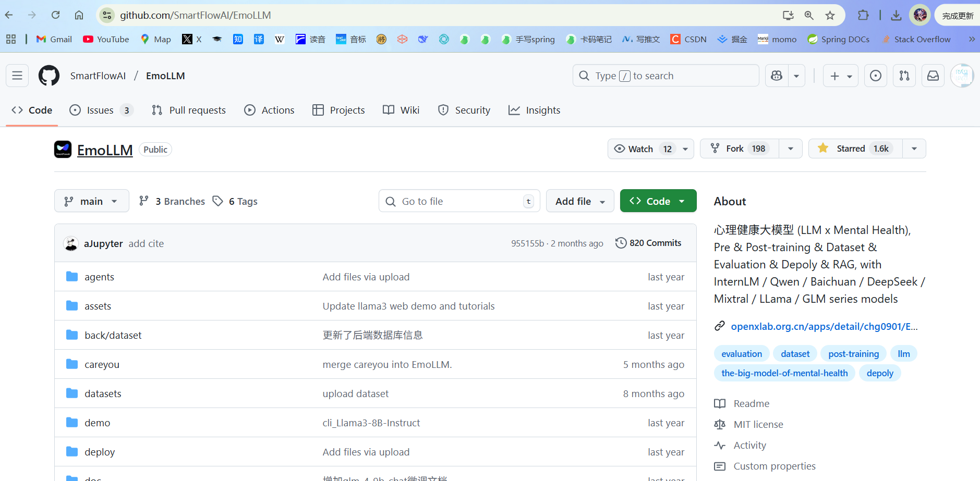Open the browser extensions puzzle icon

(x=863, y=15)
